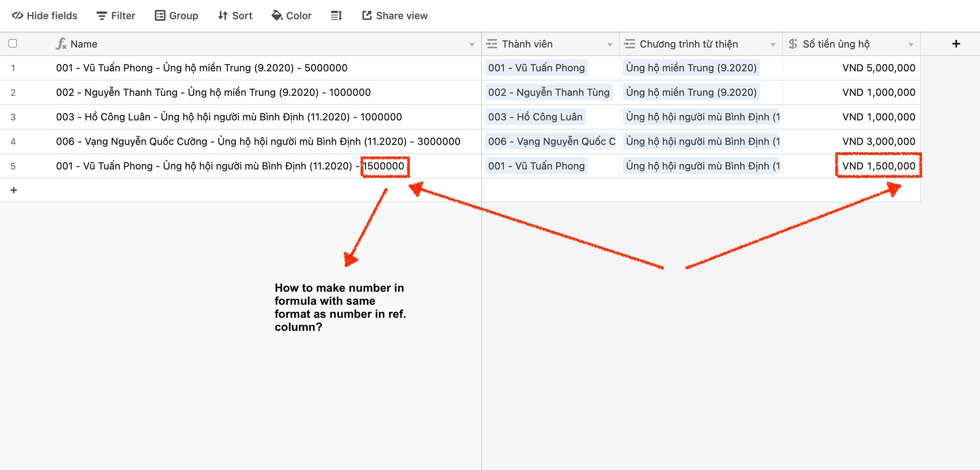Click the VND 3,000,000 amount cell
Viewport: 980px width, 470px height.
point(852,141)
